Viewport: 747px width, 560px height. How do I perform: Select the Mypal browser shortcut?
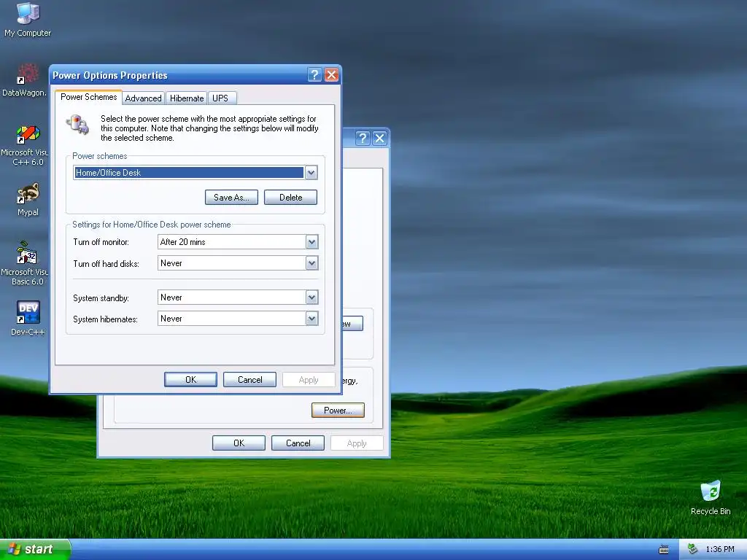[x=28, y=200]
